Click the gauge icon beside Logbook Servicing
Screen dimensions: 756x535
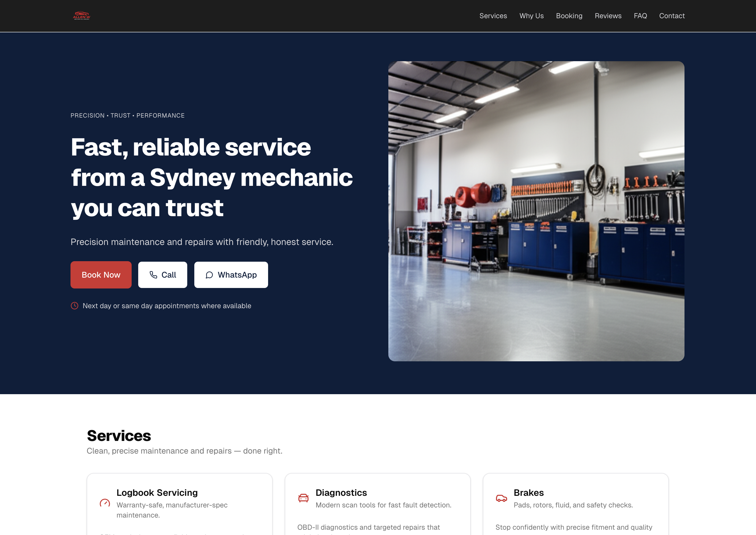[x=105, y=503]
